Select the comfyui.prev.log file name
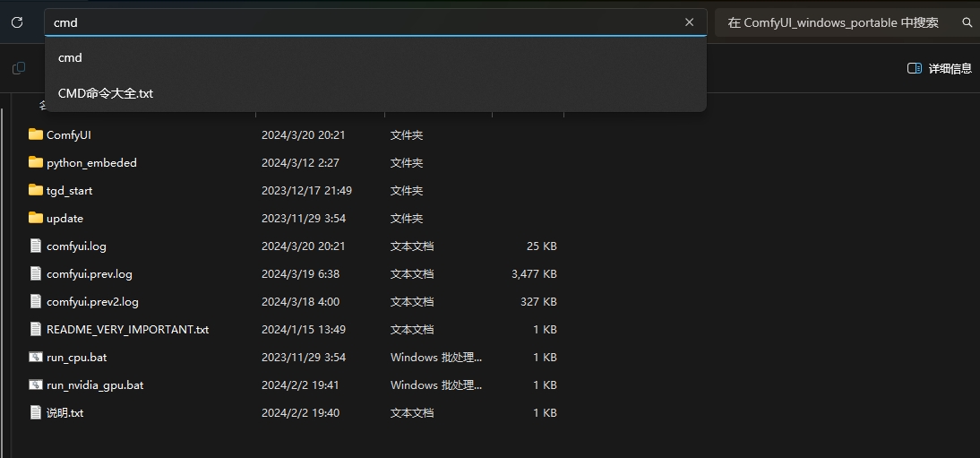Viewport: 980px width, 458px height. 90,274
